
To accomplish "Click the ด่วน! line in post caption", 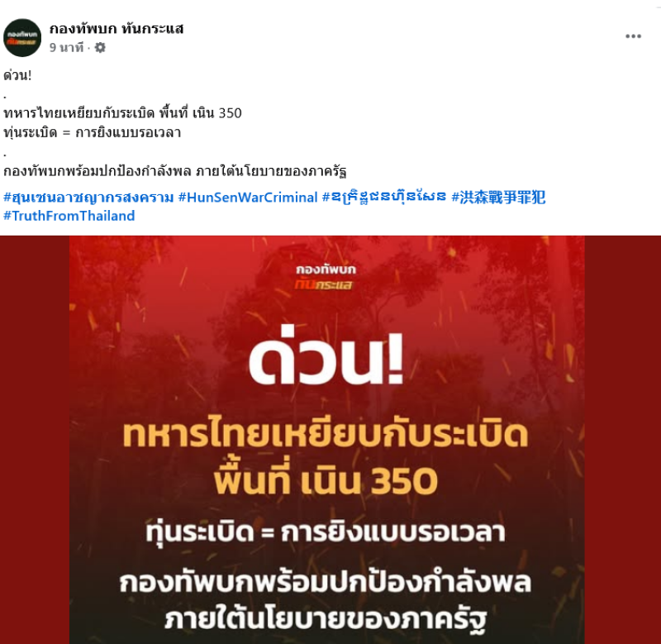I will 17,75.
